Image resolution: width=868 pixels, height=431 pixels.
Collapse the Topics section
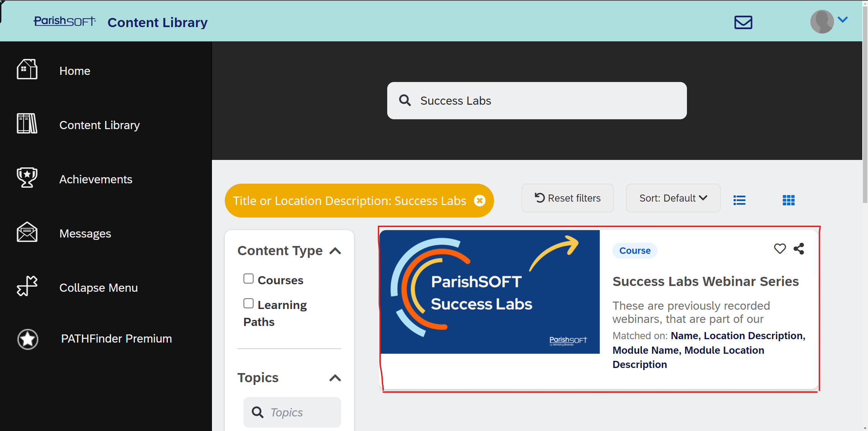335,378
